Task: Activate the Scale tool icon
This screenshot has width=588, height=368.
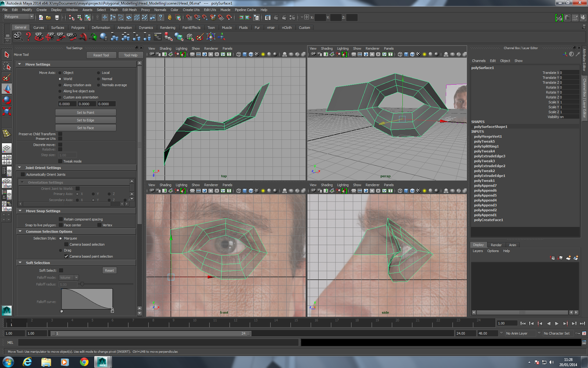Action: [7, 111]
